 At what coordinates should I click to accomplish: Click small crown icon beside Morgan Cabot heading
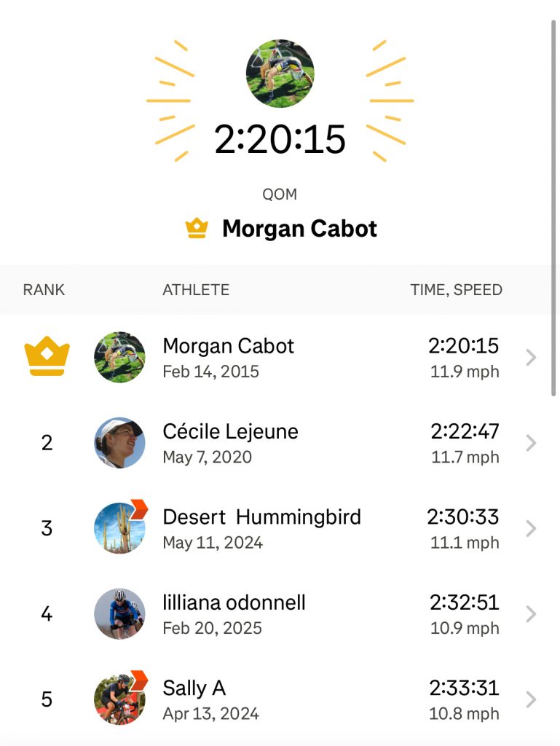click(197, 229)
